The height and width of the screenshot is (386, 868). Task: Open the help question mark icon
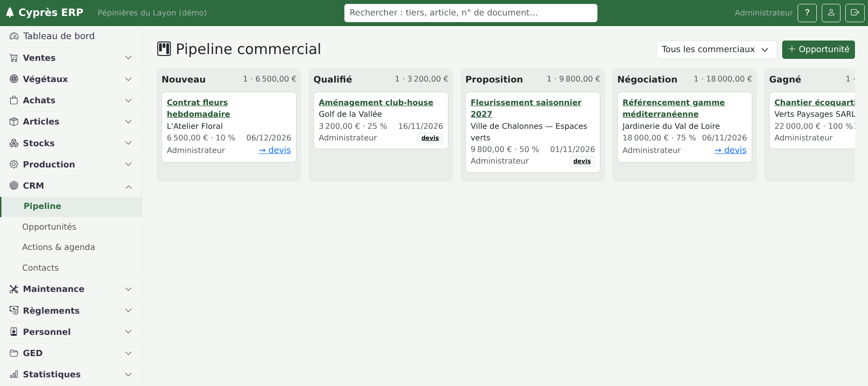click(807, 13)
